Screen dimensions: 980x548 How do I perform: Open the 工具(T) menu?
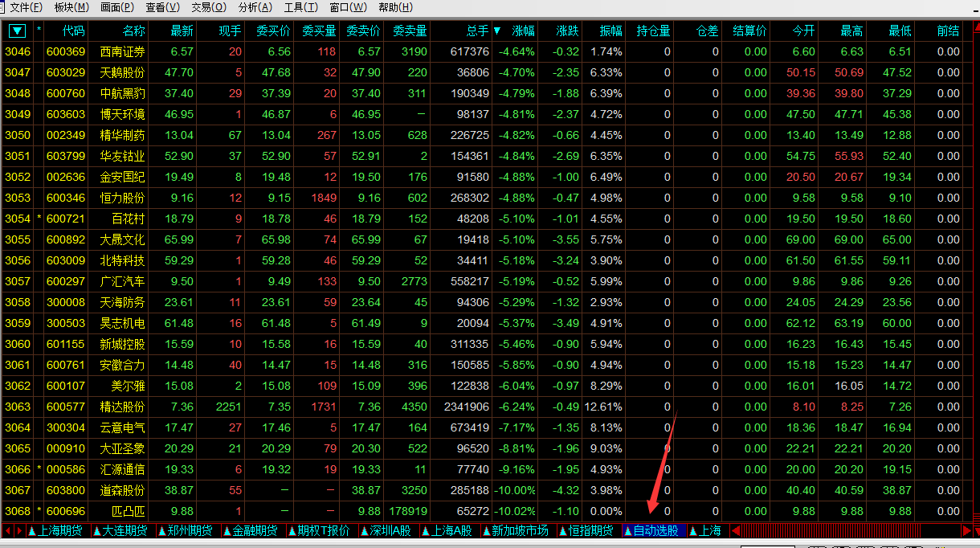tap(300, 7)
